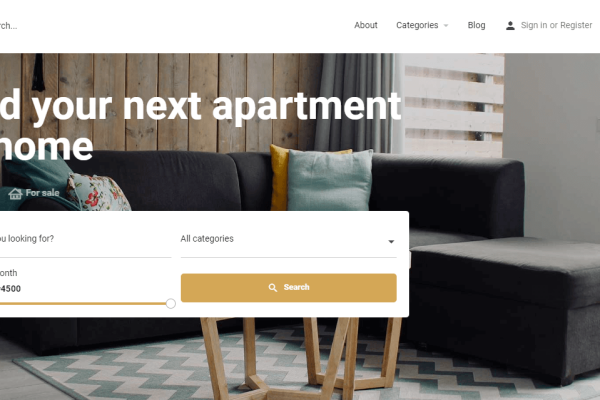Expand the All categories dropdown arrow
600x400 pixels.
391,242
